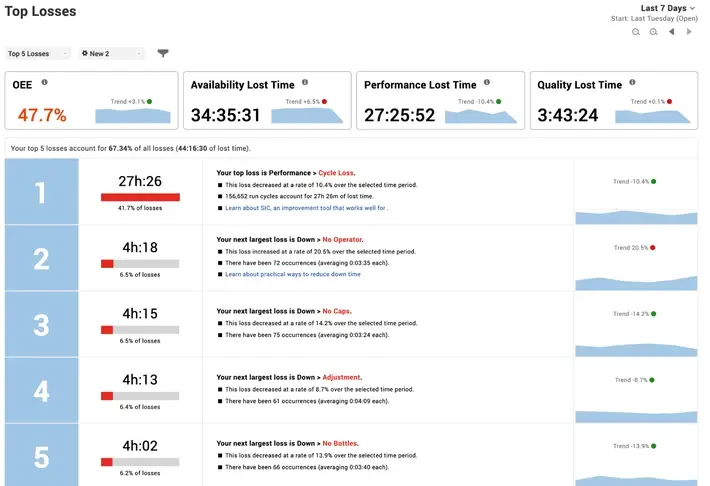The image size is (710, 486).
Task: Select the rank 3 loss tile
Action: tap(42, 324)
